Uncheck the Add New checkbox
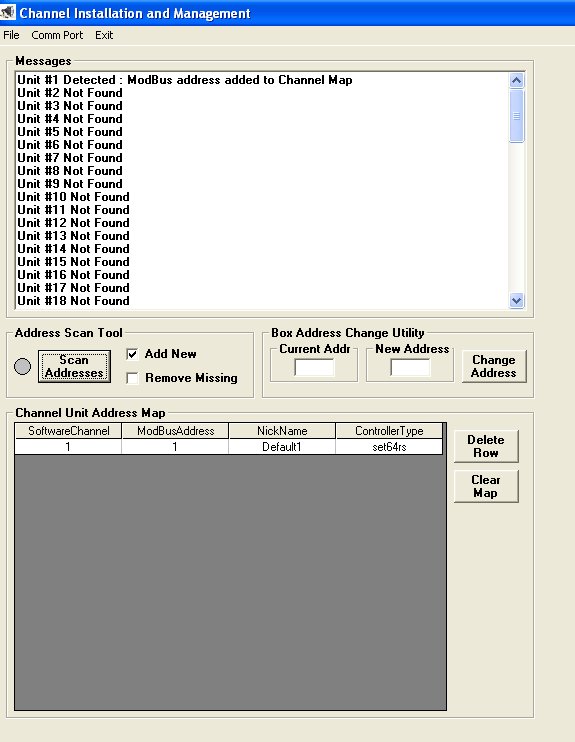Image resolution: width=575 pixels, height=742 pixels. tap(133, 354)
